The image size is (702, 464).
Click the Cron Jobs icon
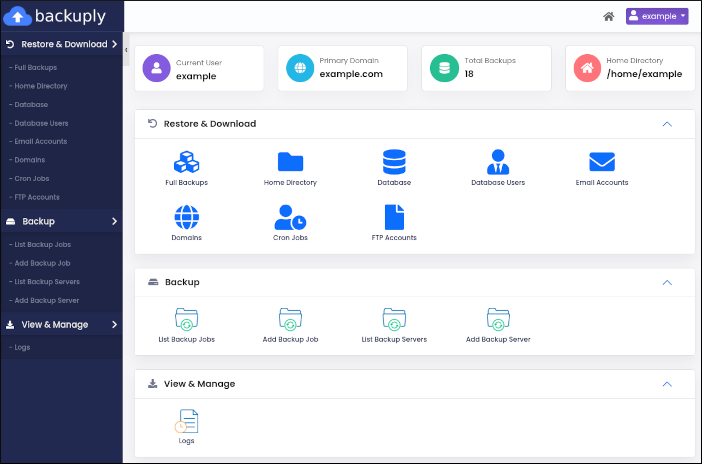tap(290, 218)
